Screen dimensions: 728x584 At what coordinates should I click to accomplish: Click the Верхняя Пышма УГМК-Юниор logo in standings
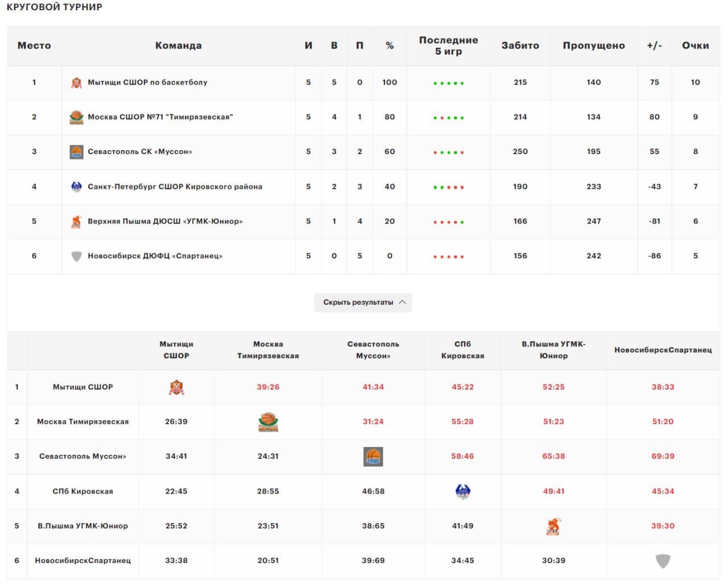click(x=76, y=221)
